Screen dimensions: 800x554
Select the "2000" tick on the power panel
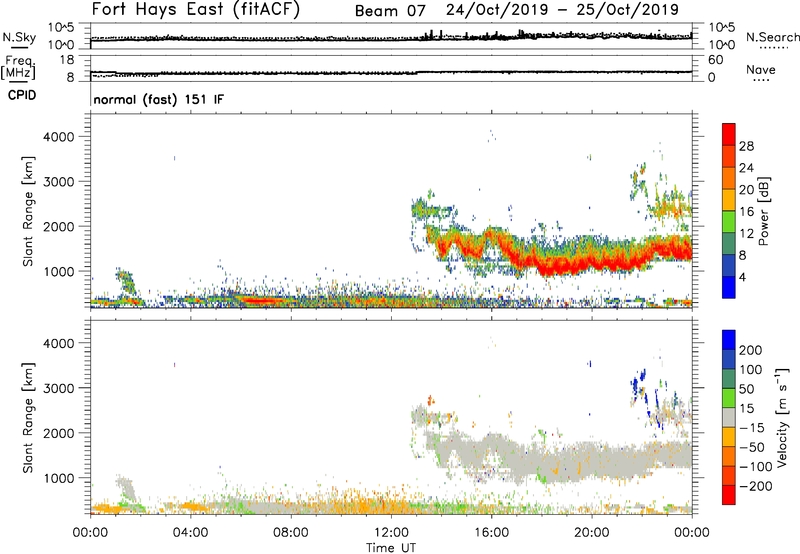click(x=59, y=226)
